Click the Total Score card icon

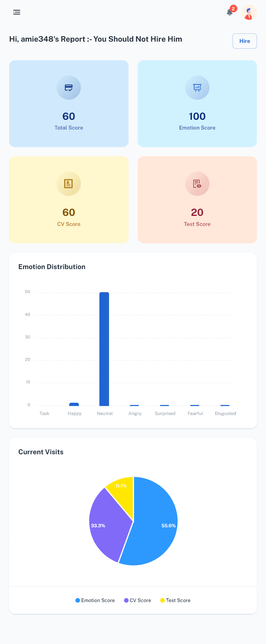point(69,88)
